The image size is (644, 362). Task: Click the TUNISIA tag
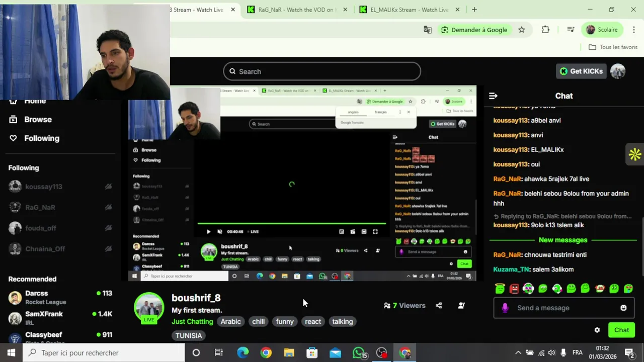click(x=189, y=335)
